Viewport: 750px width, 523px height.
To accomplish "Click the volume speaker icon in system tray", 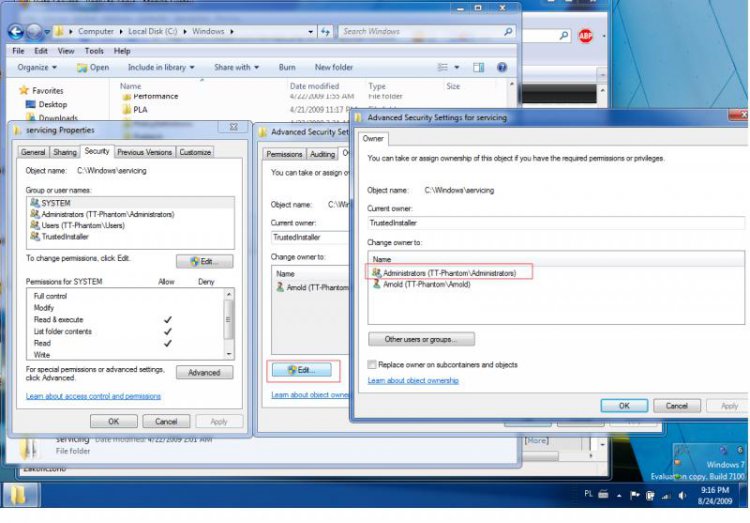I will [682, 496].
